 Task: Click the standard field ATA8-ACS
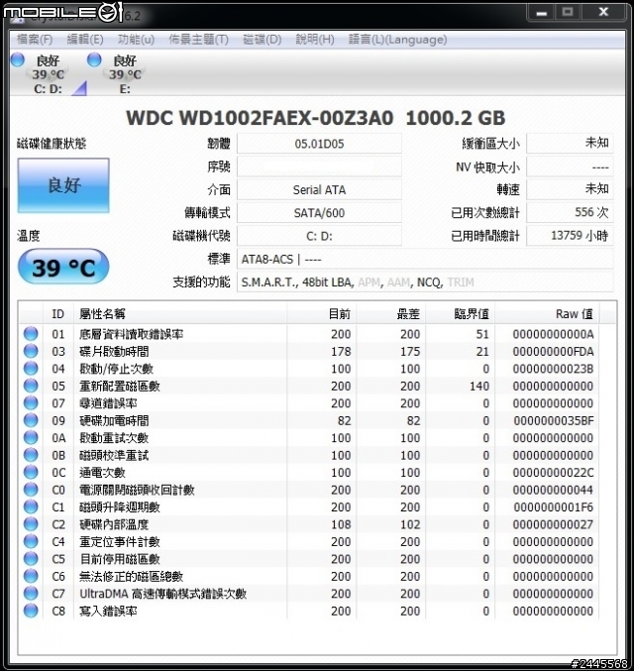pyautogui.click(x=425, y=259)
